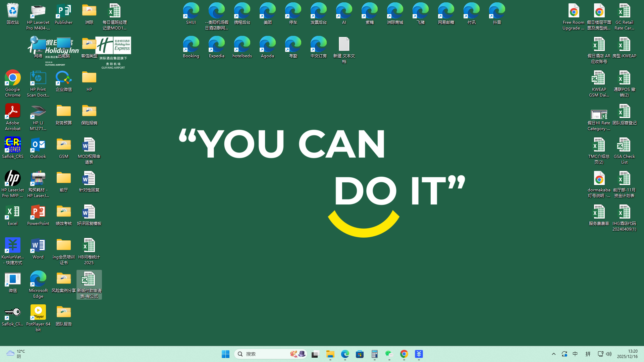644x362 pixels.
Task: Show hidden system tray icons
Action: [554, 354]
